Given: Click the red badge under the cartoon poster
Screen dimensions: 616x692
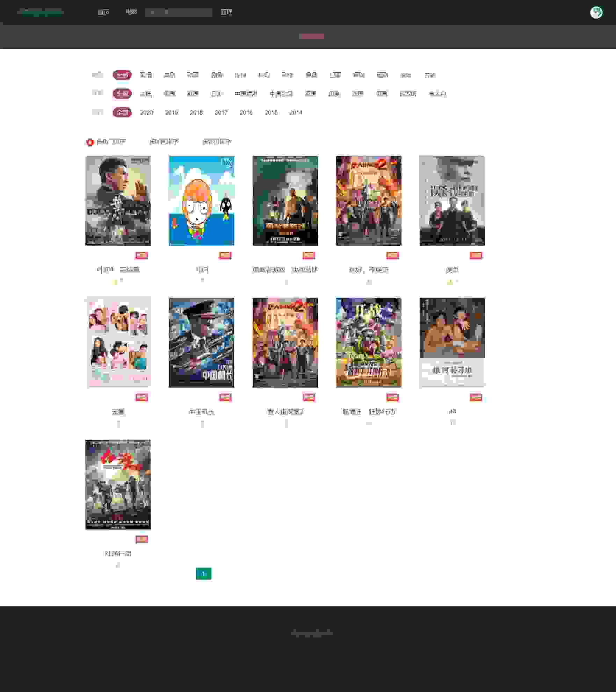Looking at the screenshot, I should (x=225, y=255).
